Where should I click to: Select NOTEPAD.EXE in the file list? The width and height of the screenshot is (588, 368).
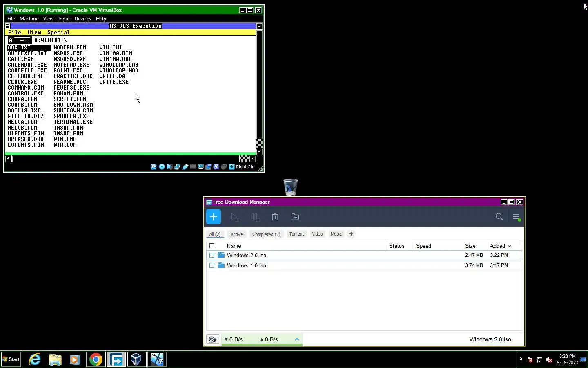(x=71, y=65)
